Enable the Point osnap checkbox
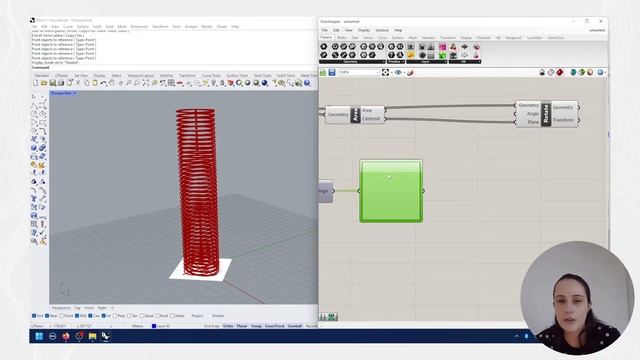The height and width of the screenshot is (360, 640). 62,316
